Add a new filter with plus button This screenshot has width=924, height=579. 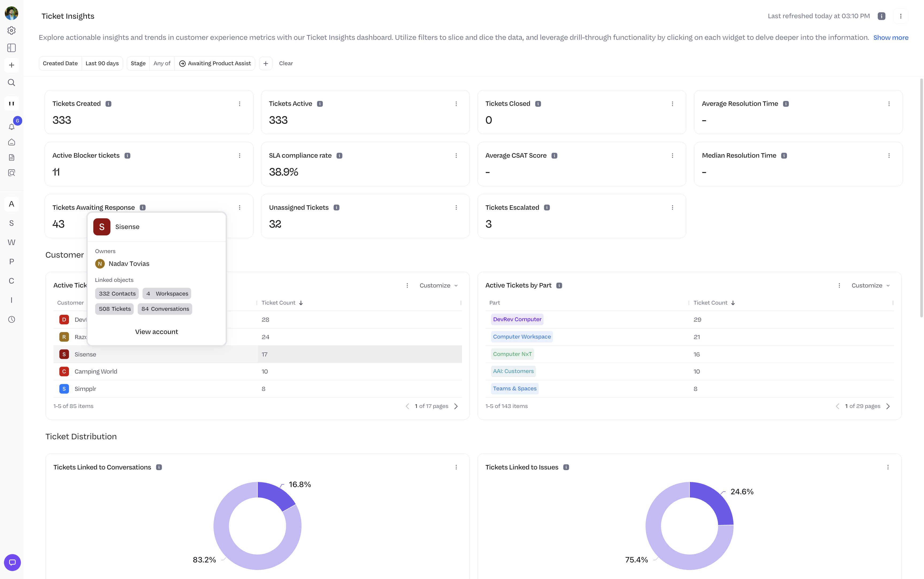click(x=265, y=63)
